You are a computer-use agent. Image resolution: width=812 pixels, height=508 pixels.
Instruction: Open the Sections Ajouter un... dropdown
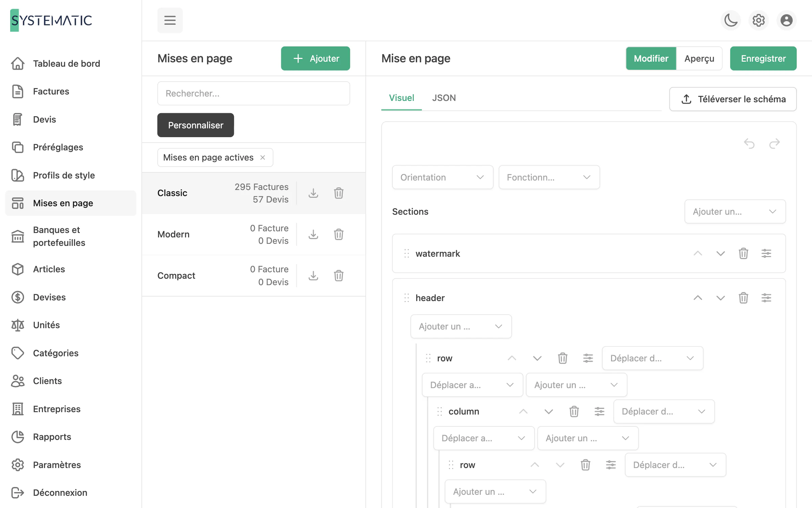(735, 212)
